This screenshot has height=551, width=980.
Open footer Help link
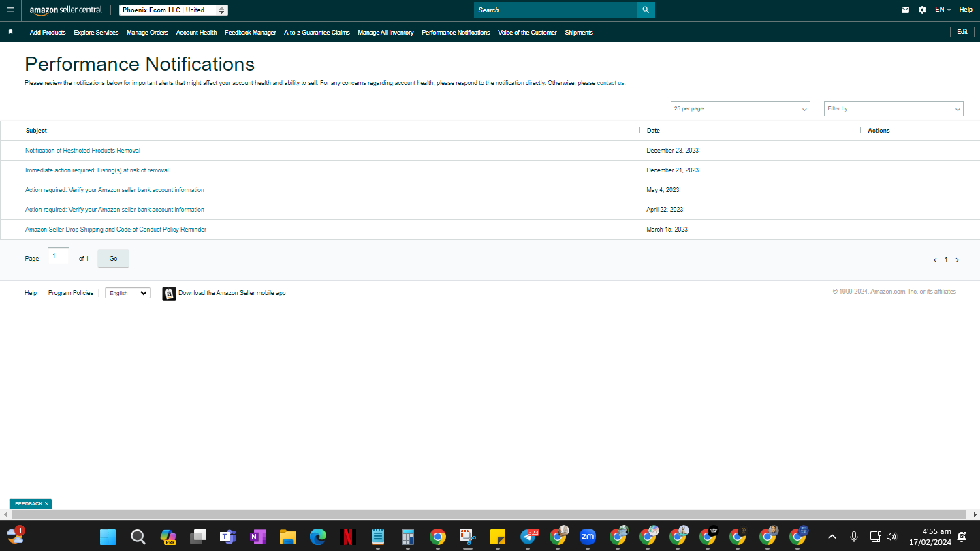tap(31, 293)
